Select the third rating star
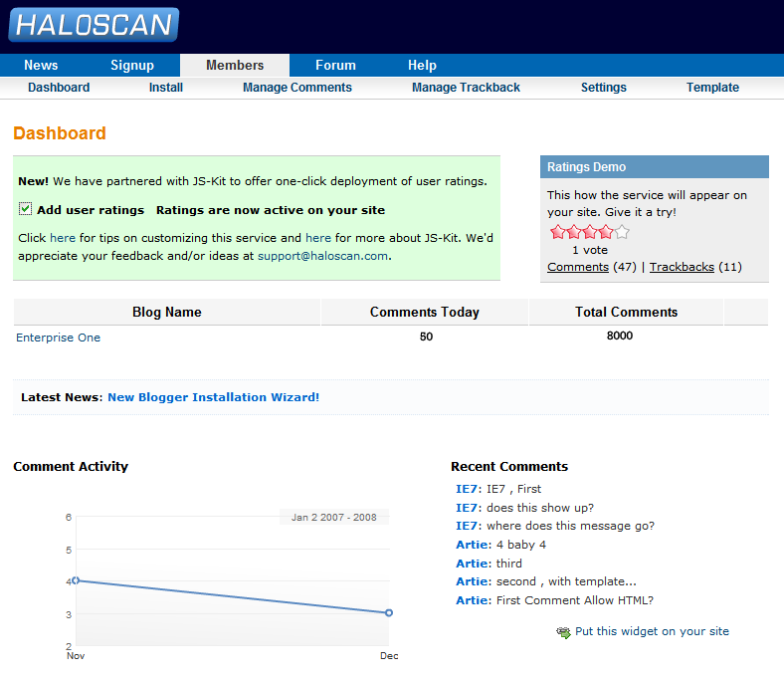 (x=590, y=232)
